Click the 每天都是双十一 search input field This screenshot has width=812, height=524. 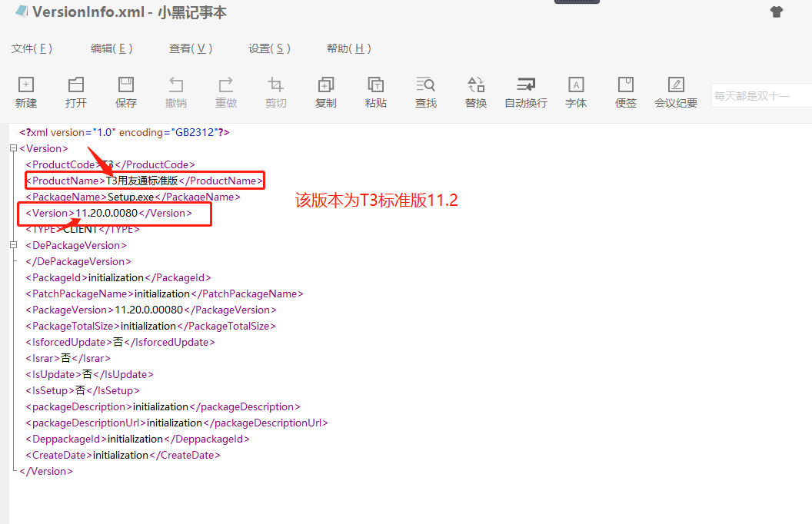[760, 96]
